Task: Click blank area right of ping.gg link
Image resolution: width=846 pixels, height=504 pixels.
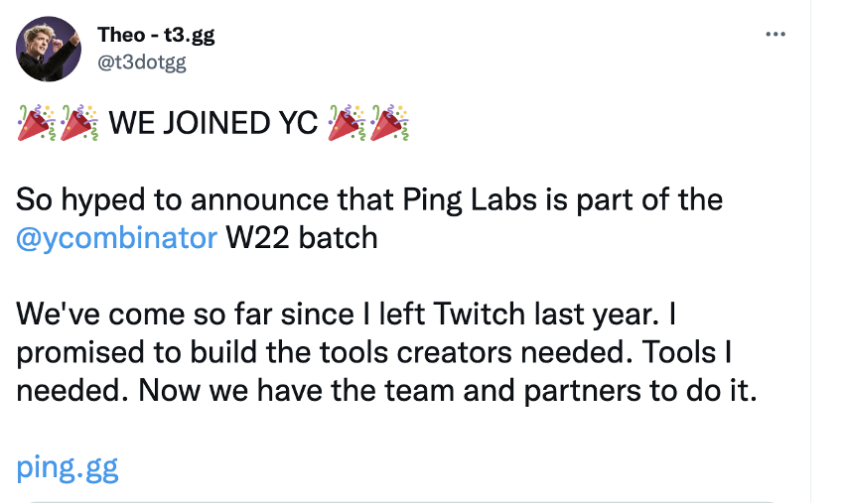Action: 447,466
